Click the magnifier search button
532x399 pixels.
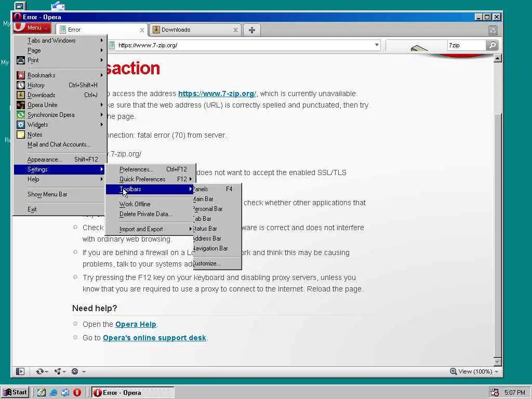tap(492, 45)
